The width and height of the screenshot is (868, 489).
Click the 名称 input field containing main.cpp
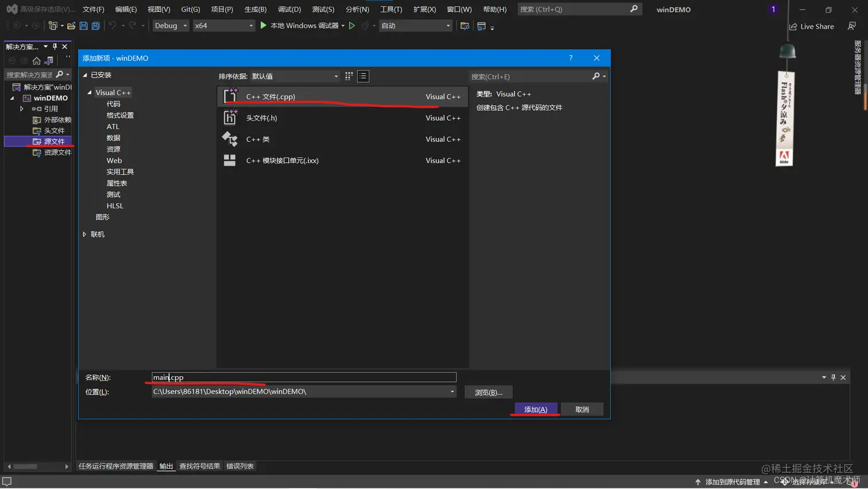click(304, 377)
